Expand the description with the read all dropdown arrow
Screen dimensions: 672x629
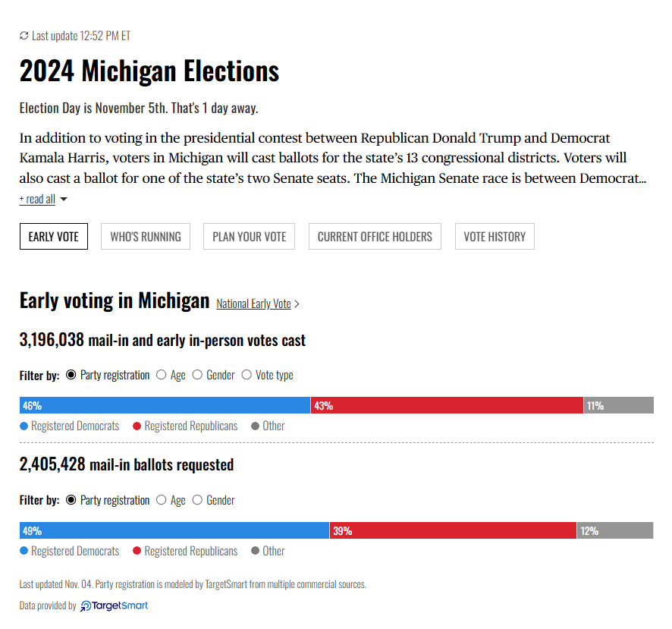pos(64,200)
